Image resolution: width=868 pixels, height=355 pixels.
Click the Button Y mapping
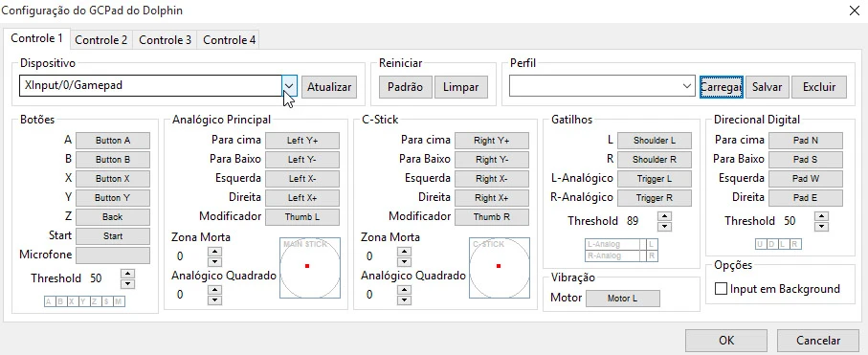(113, 198)
